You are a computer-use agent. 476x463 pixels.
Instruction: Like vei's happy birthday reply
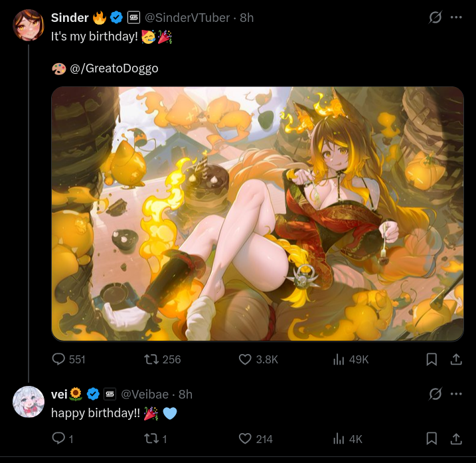(x=256, y=438)
